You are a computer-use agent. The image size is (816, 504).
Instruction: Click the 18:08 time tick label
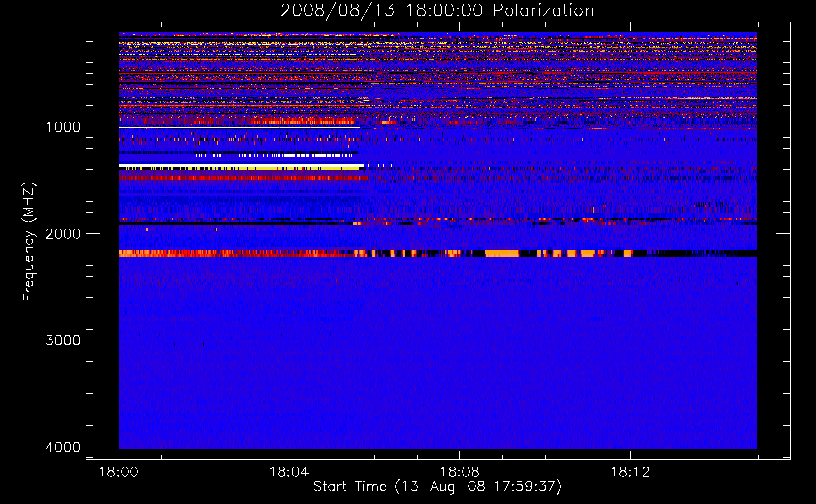(459, 472)
